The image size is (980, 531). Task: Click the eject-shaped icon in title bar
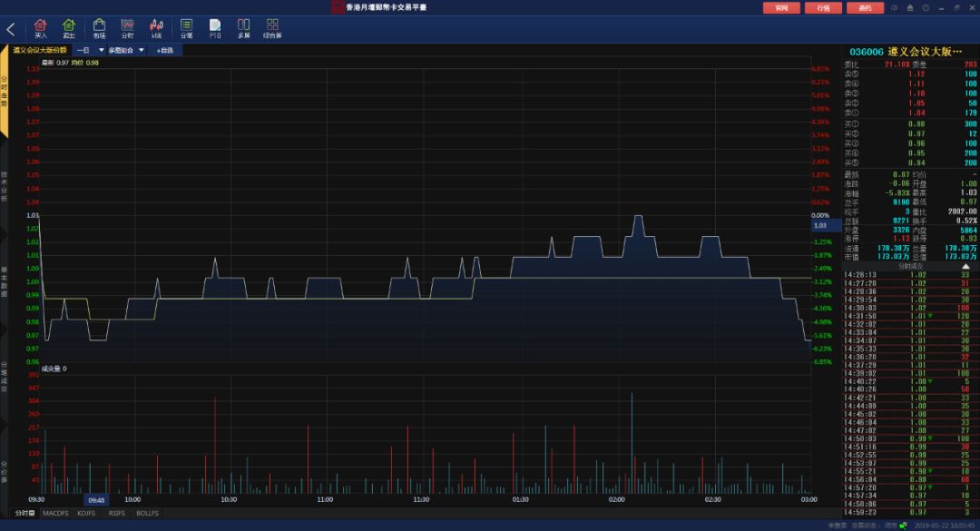[910, 7]
